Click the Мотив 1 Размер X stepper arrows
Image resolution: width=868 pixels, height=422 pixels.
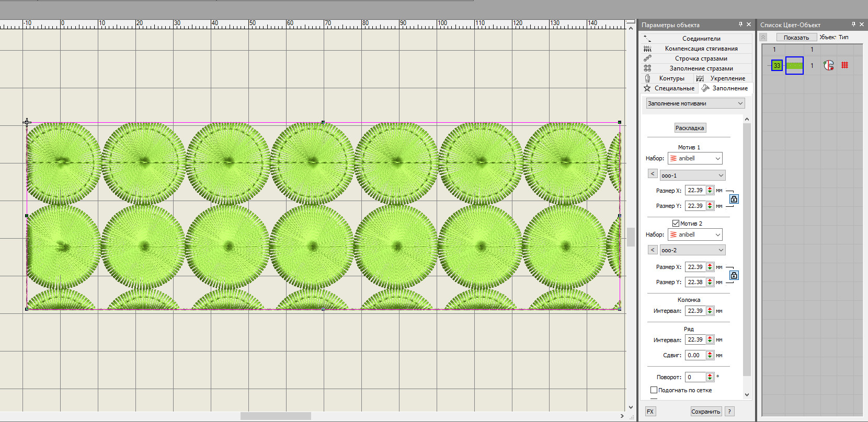[710, 191]
